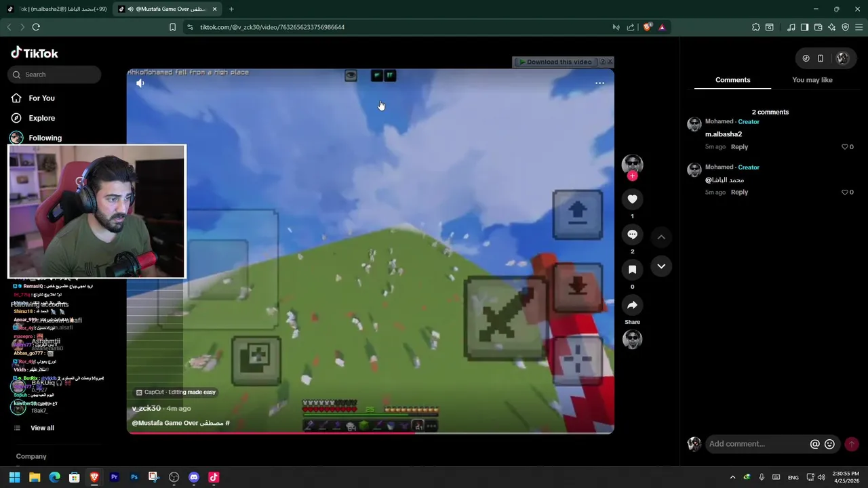Click View all following accounts

coord(42,428)
